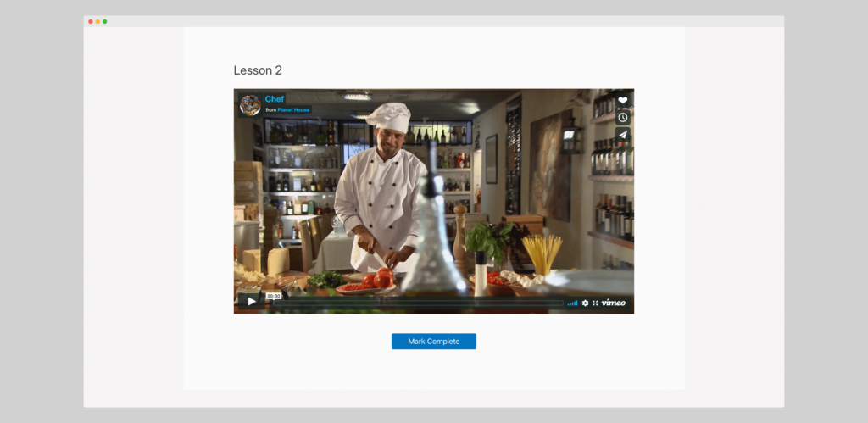The image size is (868, 423).
Task: Open Vimeo logo link in player
Action: tap(614, 303)
